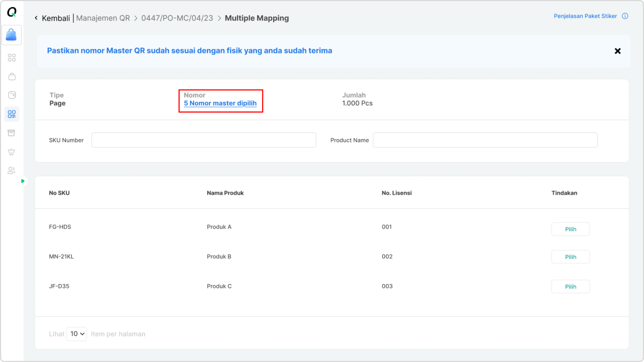Choose Pilih for Produk C
Screen dimensions: 644x362
coord(571,287)
